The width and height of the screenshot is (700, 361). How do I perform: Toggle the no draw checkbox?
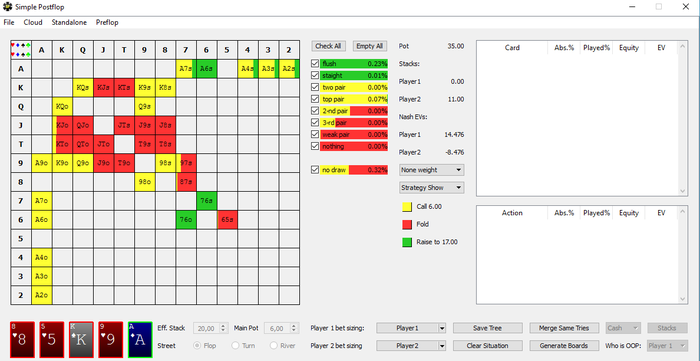[x=315, y=170]
